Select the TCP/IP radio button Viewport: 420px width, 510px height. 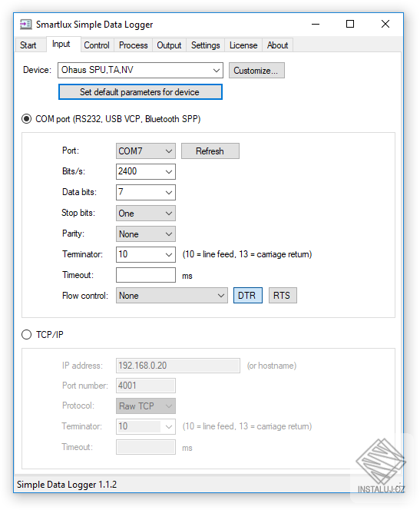click(x=27, y=335)
